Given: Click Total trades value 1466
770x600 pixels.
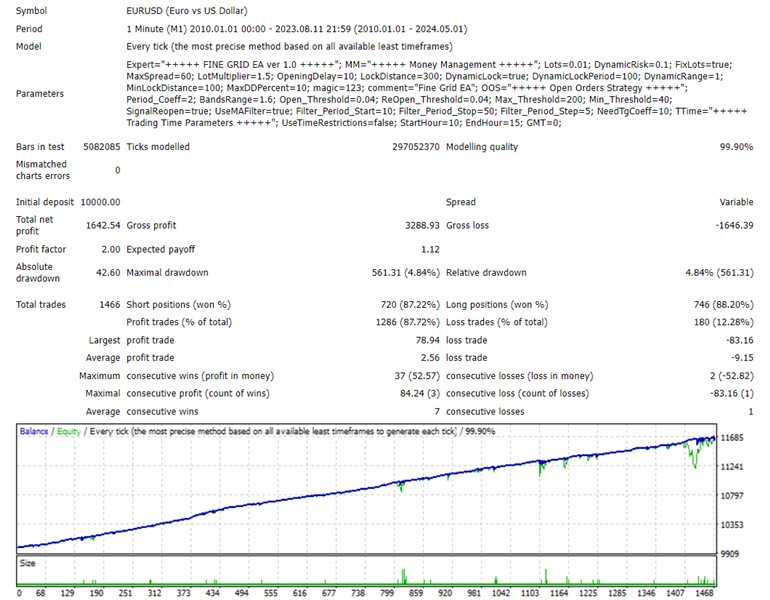Looking at the screenshot, I should pos(110,304).
